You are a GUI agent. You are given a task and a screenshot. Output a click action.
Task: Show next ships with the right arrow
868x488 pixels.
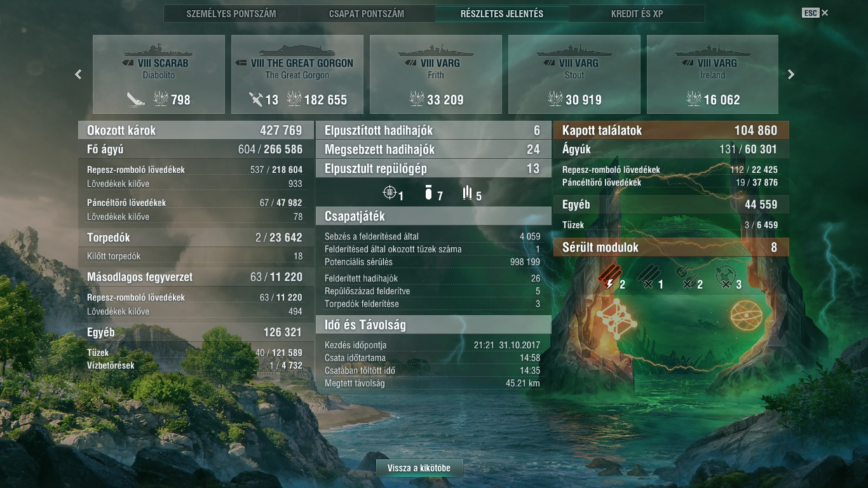coord(791,74)
